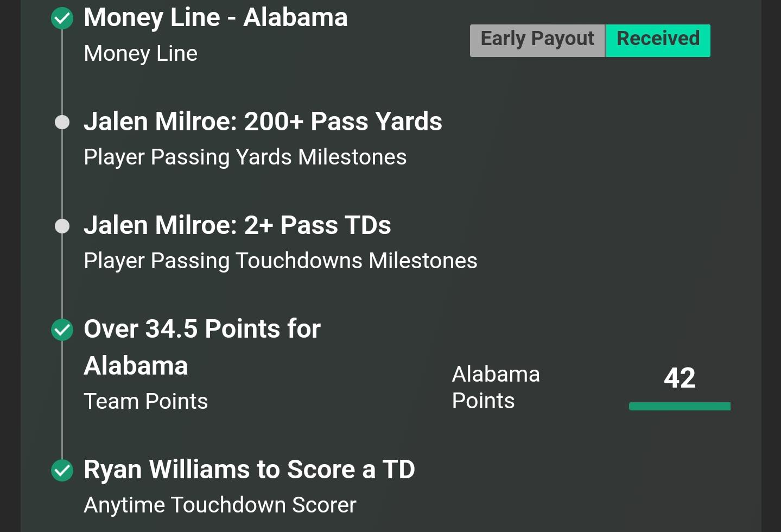Click the green Alabama points progress bar
Viewport: 781px width, 532px height.
coord(680,406)
